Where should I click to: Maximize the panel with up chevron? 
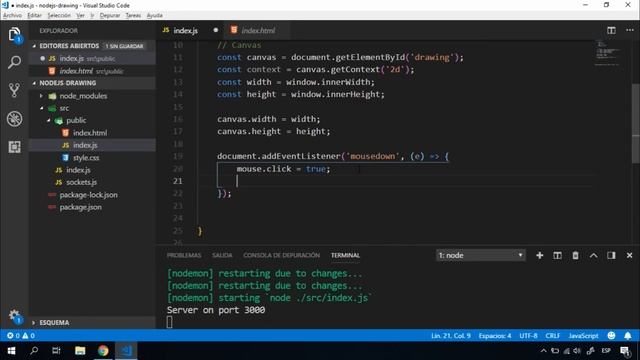click(x=593, y=255)
